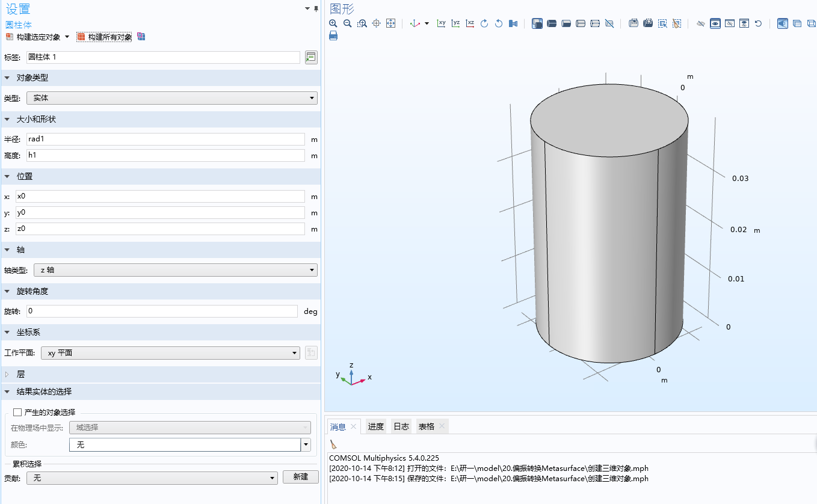
Task: Open the work plane dropdown
Action: pyautogui.click(x=170, y=353)
